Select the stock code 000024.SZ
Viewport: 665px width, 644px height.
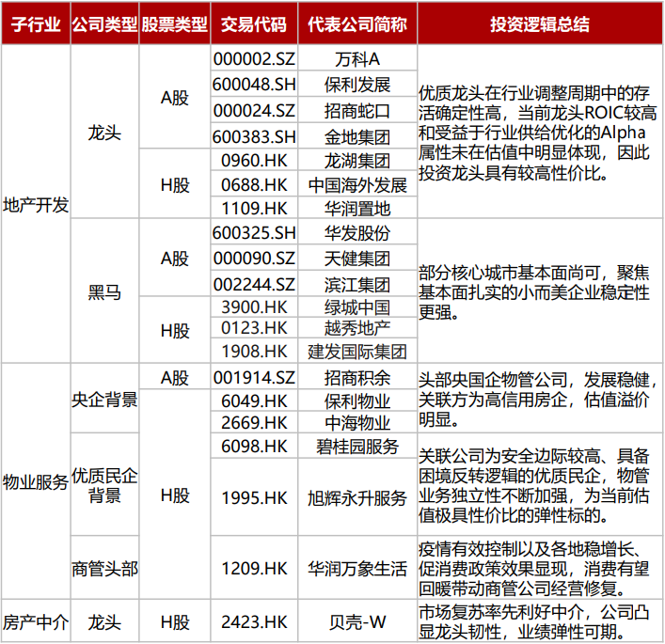pos(254,110)
